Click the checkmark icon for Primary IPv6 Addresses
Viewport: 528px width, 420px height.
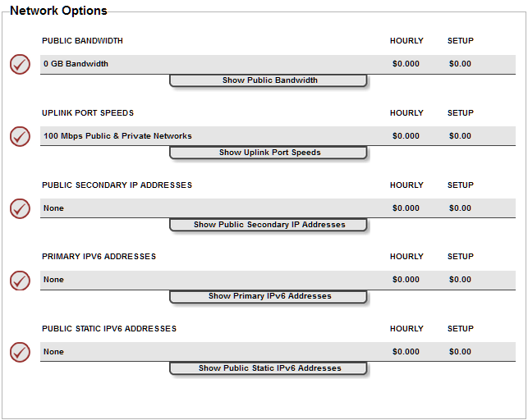20,280
